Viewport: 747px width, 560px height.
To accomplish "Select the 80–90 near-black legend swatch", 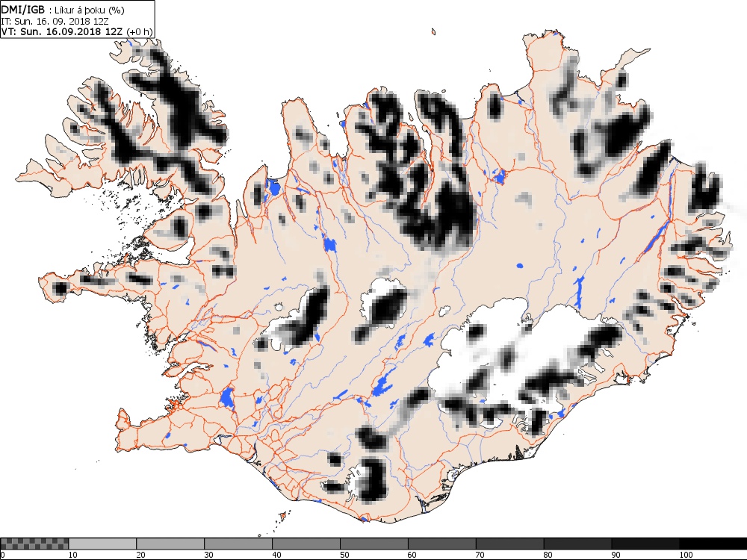I will click(x=577, y=544).
